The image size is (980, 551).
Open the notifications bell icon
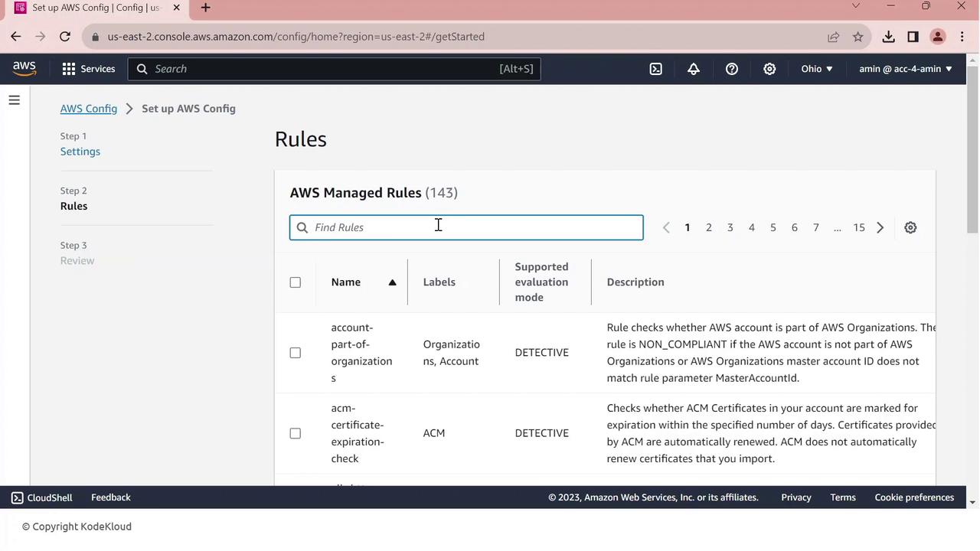pos(694,69)
